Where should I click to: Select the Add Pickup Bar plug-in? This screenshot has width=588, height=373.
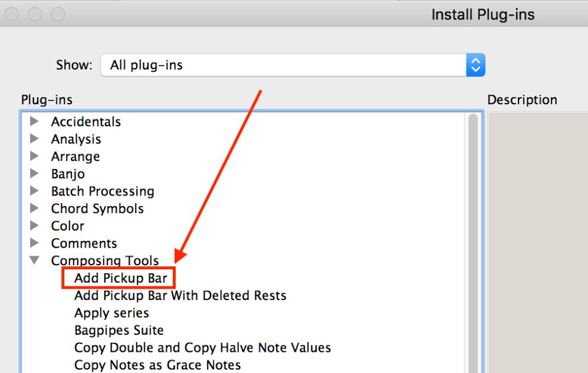[120, 278]
